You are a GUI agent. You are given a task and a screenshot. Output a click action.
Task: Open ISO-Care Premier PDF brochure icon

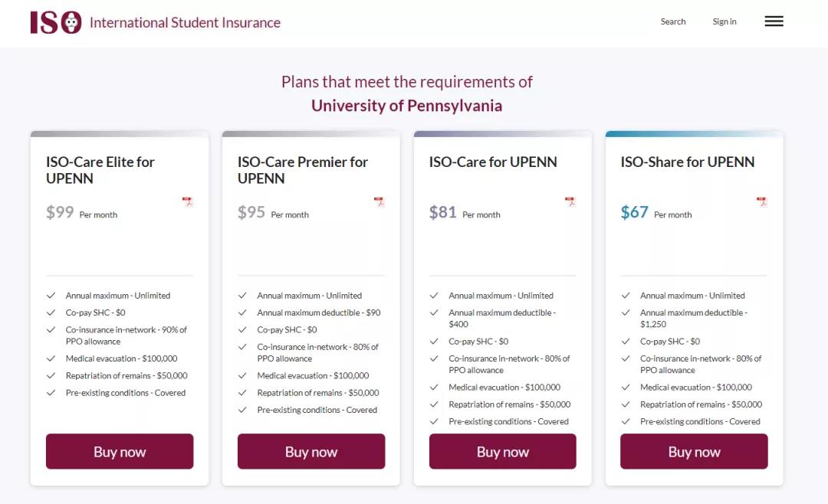379,202
